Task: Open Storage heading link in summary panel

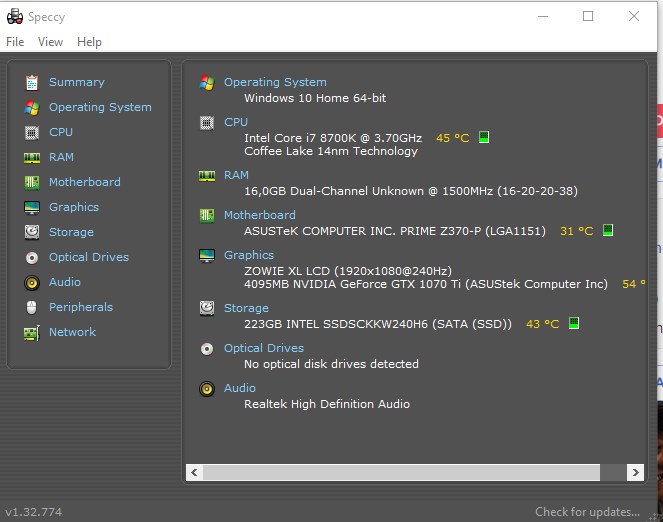Action: pyautogui.click(x=246, y=308)
